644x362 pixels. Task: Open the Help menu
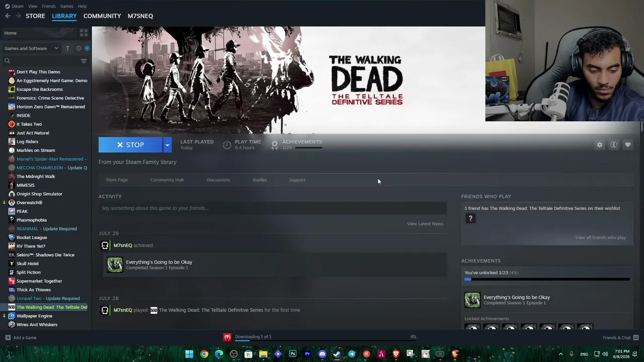tap(82, 6)
